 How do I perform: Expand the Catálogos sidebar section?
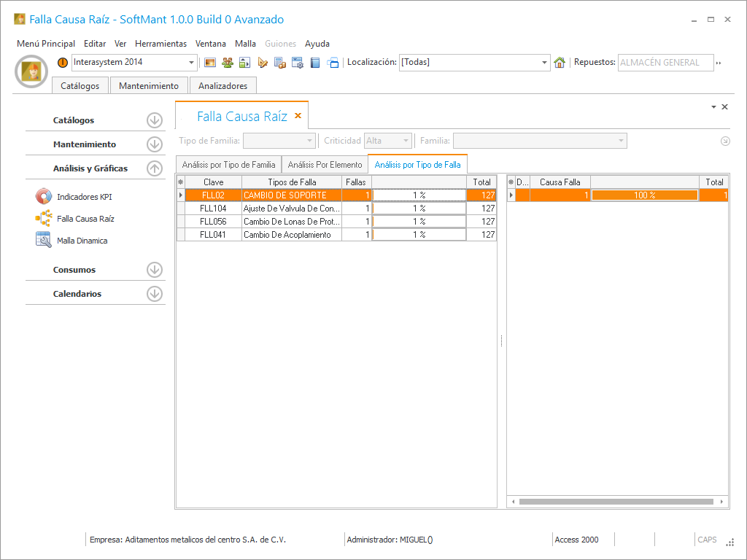pos(154,120)
